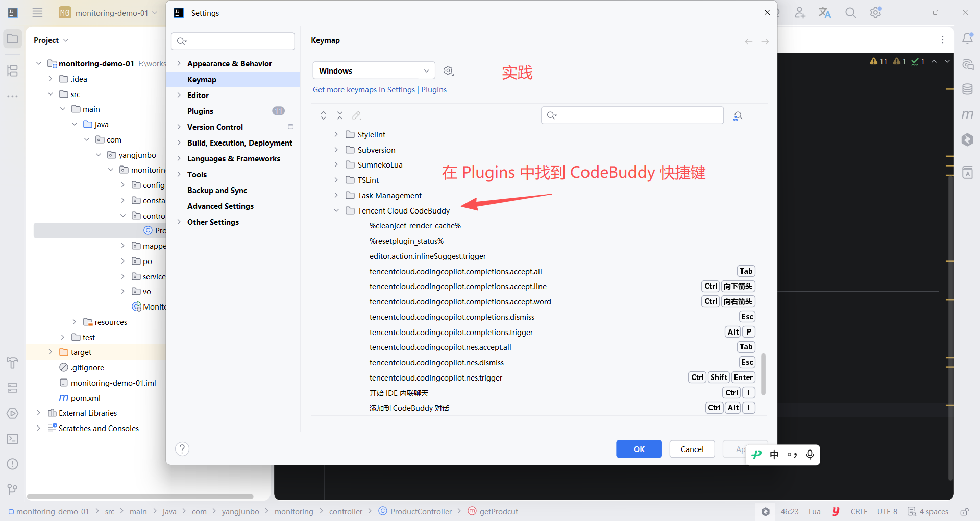
Task: Click the OK button
Action: tap(639, 449)
